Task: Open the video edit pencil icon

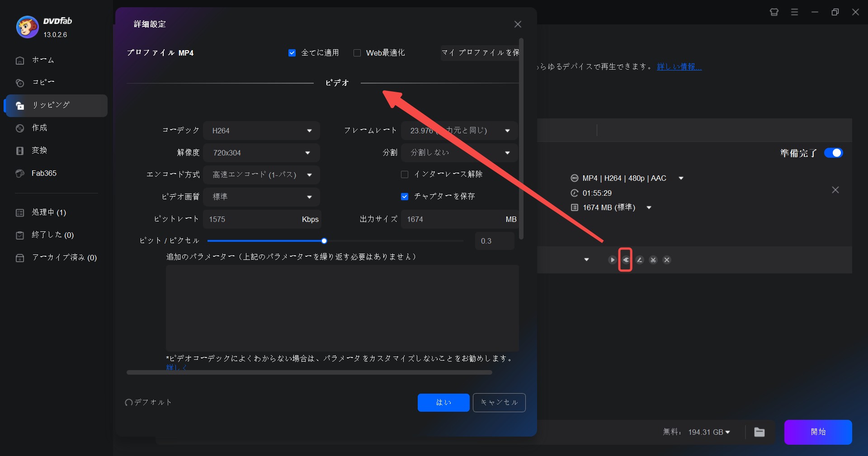Action: [639, 260]
